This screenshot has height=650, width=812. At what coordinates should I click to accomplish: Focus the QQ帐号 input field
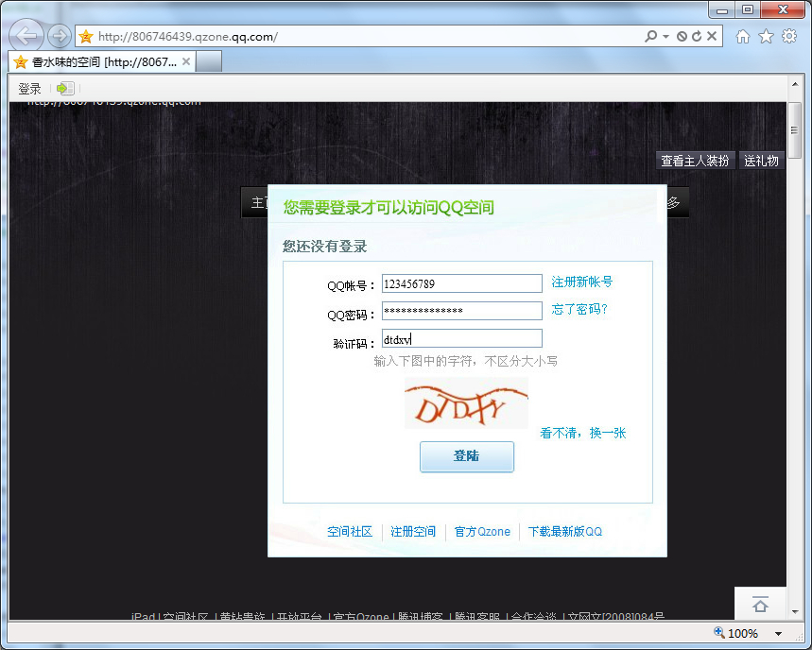pyautogui.click(x=462, y=283)
